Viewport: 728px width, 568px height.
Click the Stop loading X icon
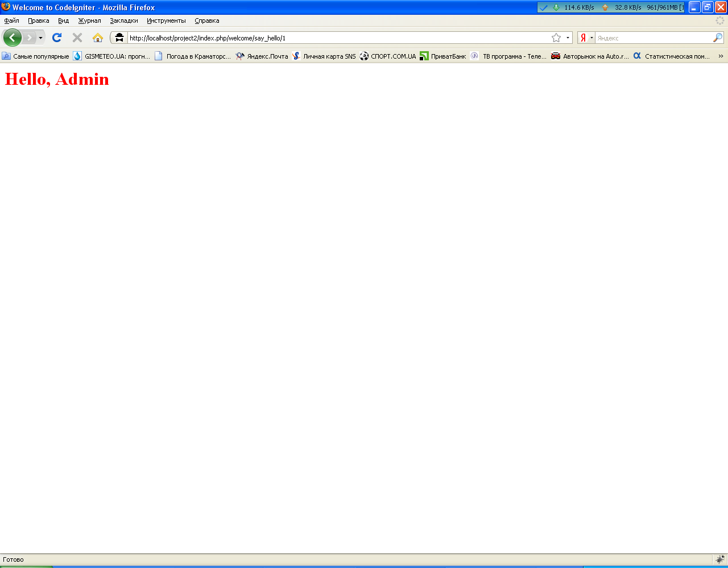pos(77,38)
